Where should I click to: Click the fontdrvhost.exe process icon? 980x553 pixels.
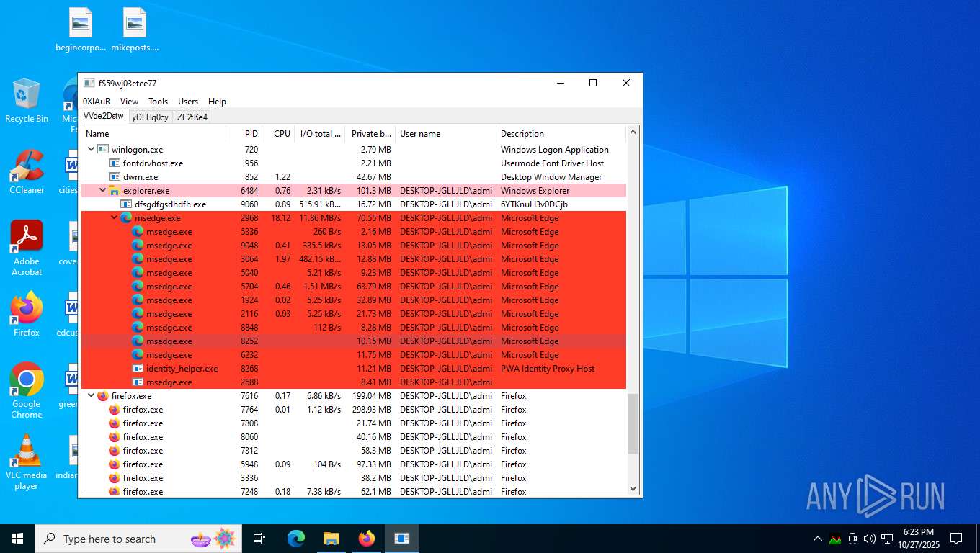click(115, 163)
